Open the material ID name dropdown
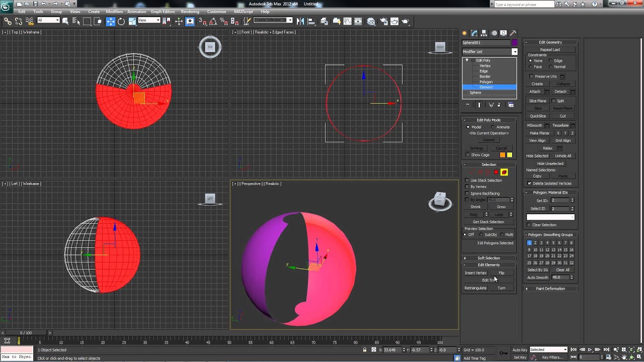Viewport: 644px width, 362px height. click(550, 217)
